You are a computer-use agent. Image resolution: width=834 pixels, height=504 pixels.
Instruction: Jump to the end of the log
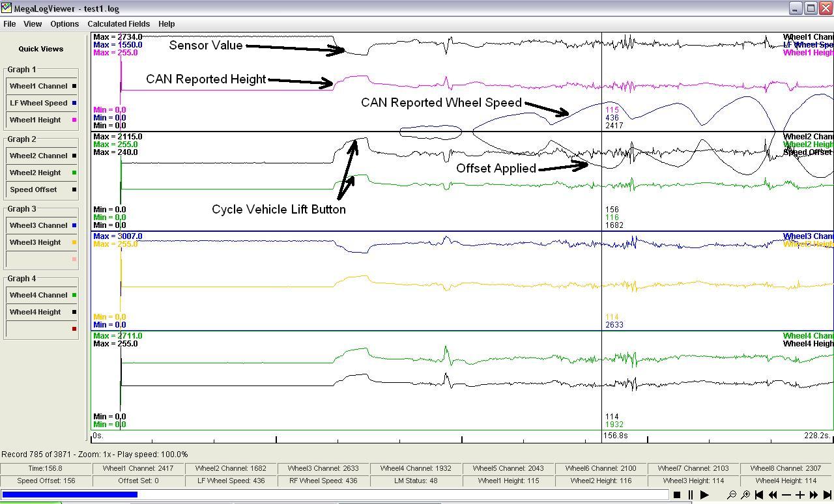[x=827, y=495]
